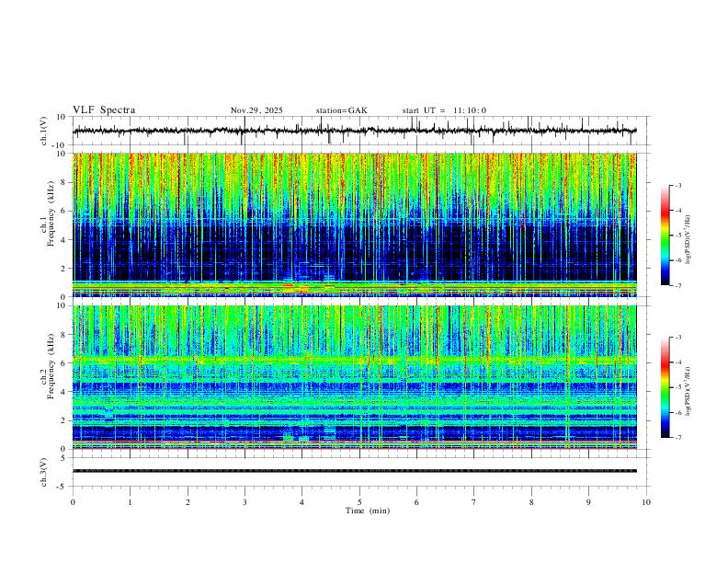This screenshot has width=728, height=563.
Task: Click the "0" tick on the time axis
Action: (x=73, y=502)
